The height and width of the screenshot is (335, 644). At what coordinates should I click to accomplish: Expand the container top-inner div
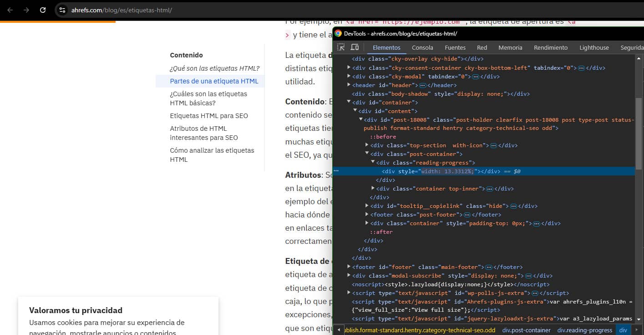coord(373,188)
